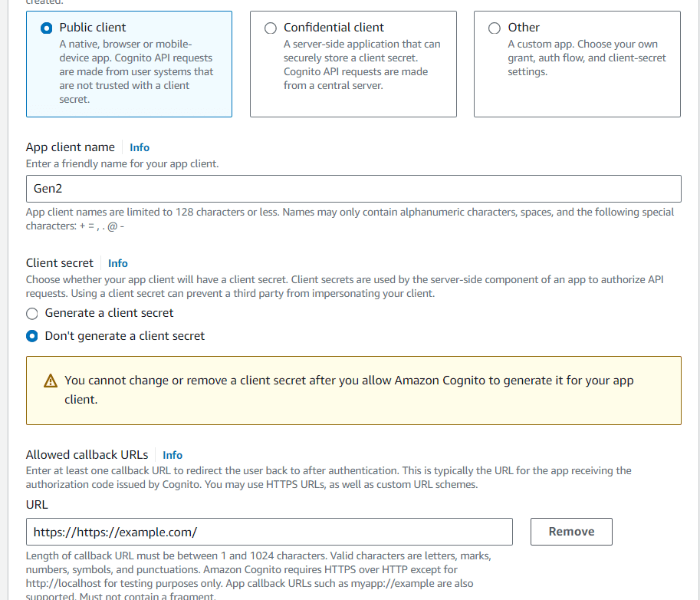
Task: Open Info link for Allowed callback URLs
Action: click(x=173, y=455)
